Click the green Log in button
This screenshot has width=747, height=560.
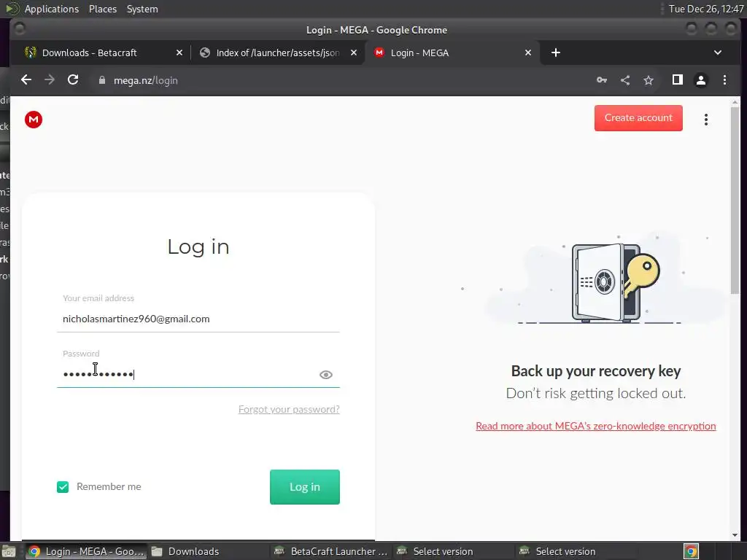[x=305, y=486]
